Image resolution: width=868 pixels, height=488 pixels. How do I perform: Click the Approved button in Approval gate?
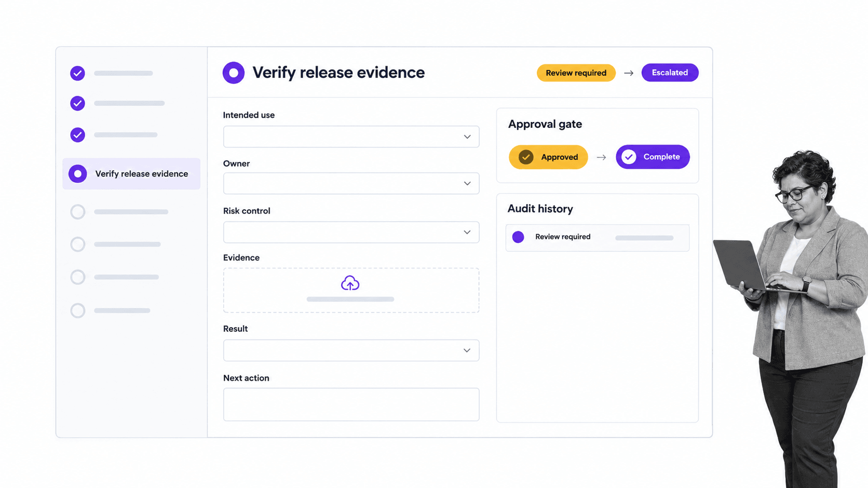click(548, 157)
